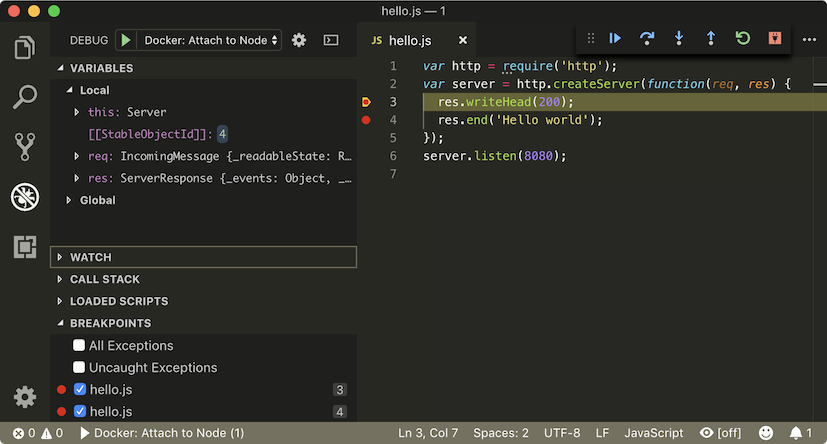Viewport: 827px width, 444px height.
Task: Open the editor More Actions menu
Action: [x=809, y=40]
